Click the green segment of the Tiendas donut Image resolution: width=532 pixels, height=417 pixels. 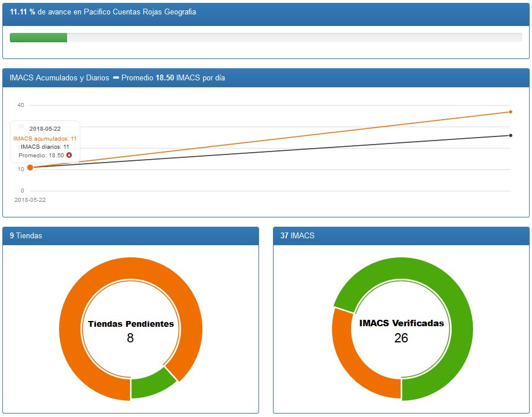151,384
